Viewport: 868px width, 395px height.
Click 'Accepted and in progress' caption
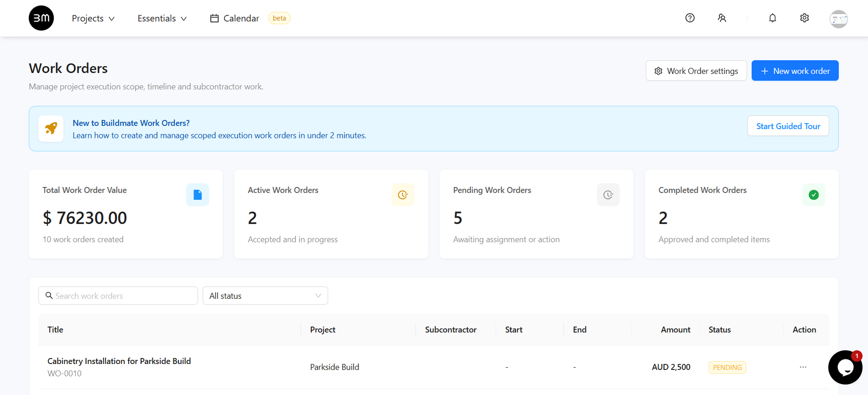(x=293, y=239)
